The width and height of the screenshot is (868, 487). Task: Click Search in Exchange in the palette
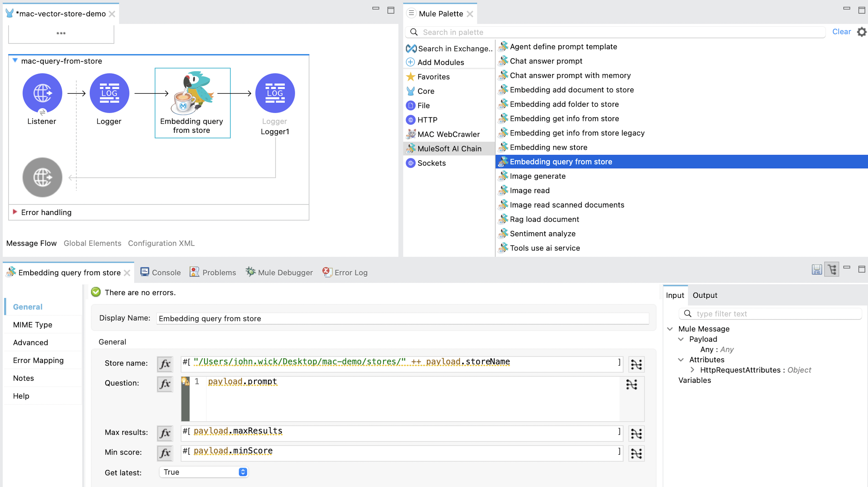point(450,49)
